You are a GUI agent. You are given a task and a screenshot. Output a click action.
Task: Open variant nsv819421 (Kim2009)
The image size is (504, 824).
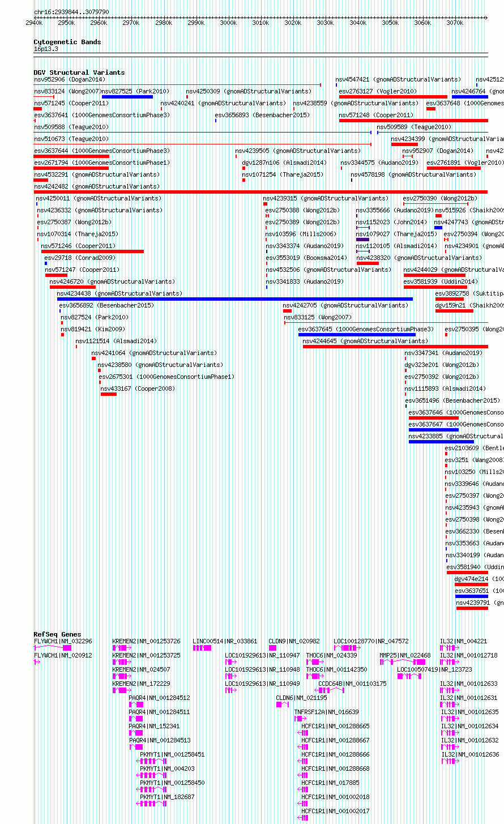tap(93, 329)
